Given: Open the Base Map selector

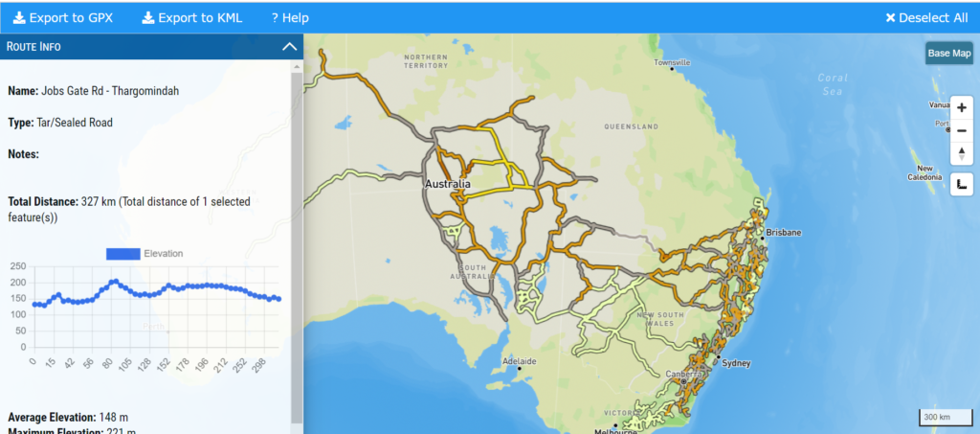Looking at the screenshot, I should point(948,53).
